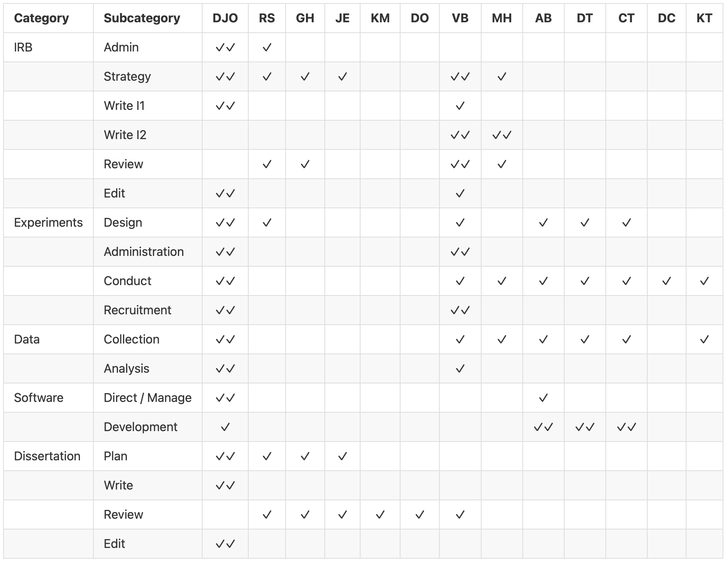Select the VB column header
This screenshot has width=728, height=561.
(460, 18)
